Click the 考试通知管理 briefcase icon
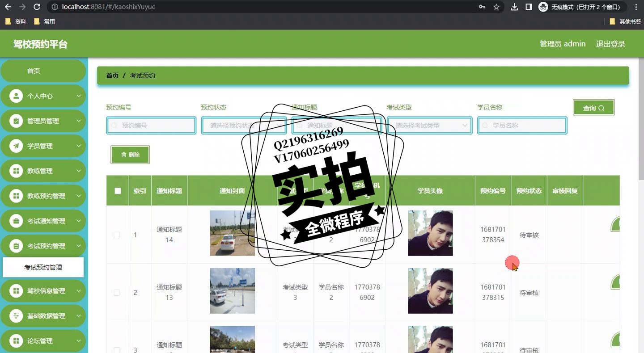The image size is (644, 353). pyautogui.click(x=16, y=221)
